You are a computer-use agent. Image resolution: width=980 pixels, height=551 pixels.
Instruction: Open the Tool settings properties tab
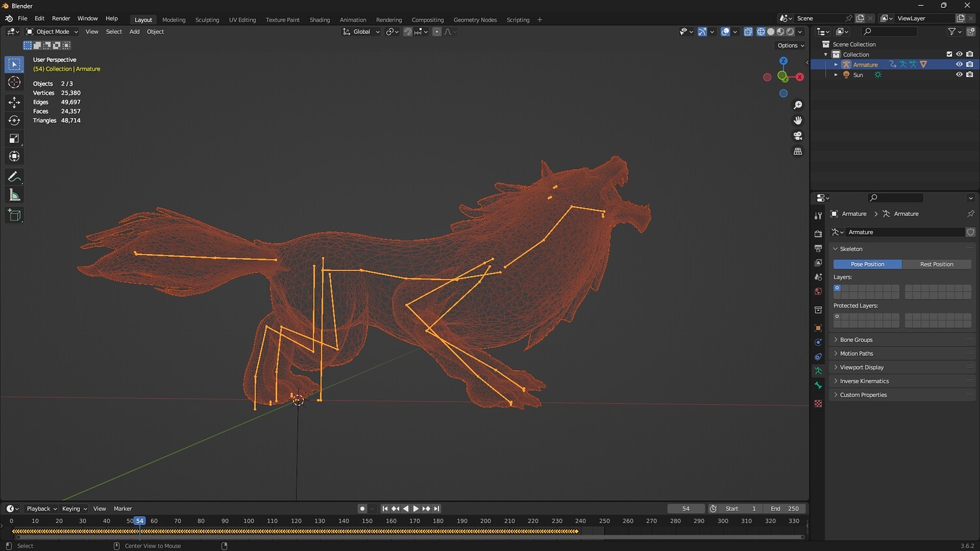point(818,215)
